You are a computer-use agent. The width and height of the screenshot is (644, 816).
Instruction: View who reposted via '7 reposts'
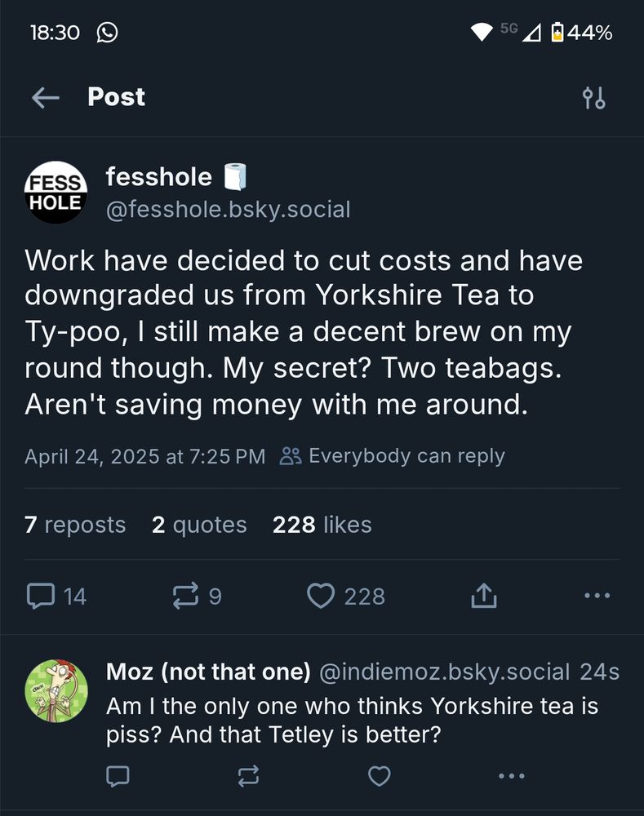pos(74,525)
